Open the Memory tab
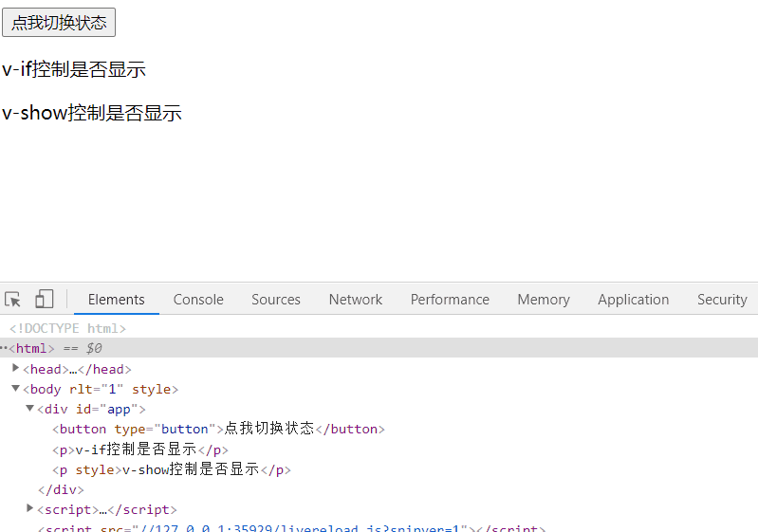758x532 pixels. 544,300
